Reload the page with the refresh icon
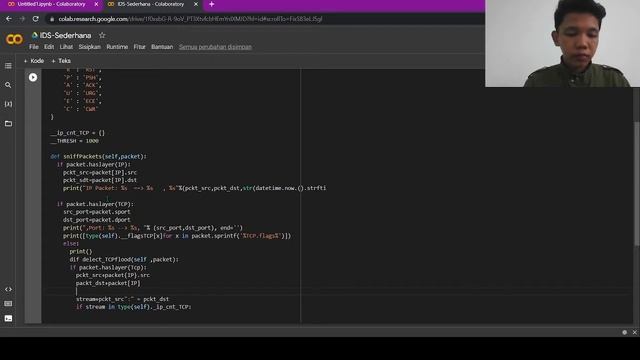The width and height of the screenshot is (640, 360). 36,19
